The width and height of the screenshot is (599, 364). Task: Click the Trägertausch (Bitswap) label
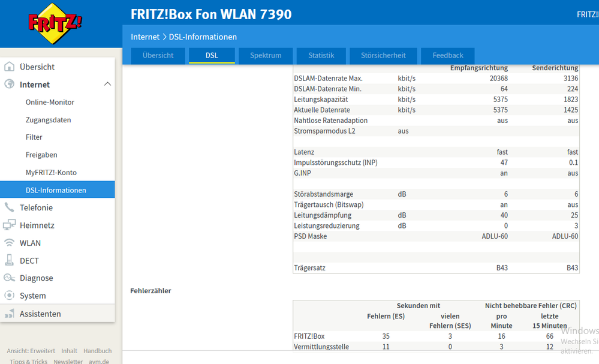(329, 204)
